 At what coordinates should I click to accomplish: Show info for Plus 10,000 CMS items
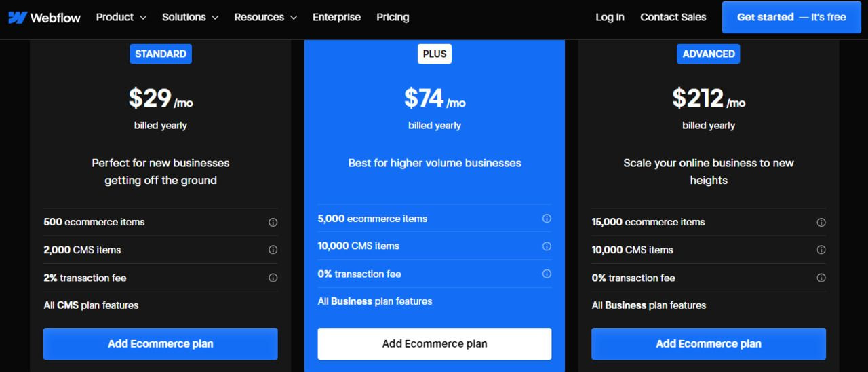point(547,246)
